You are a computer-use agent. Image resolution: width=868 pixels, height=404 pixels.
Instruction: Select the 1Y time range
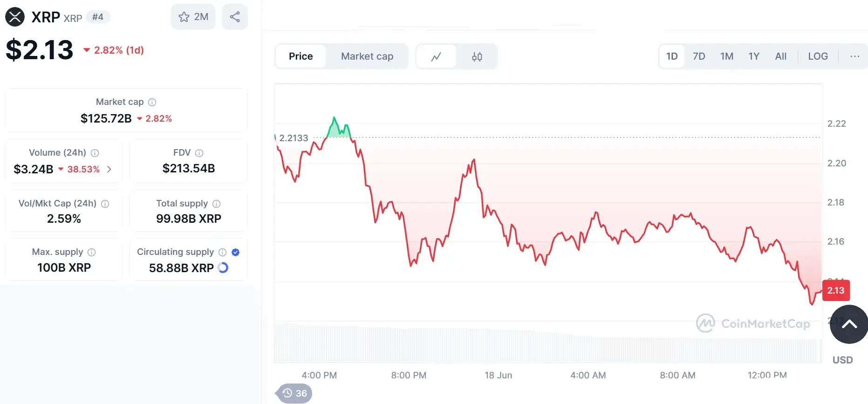click(754, 56)
